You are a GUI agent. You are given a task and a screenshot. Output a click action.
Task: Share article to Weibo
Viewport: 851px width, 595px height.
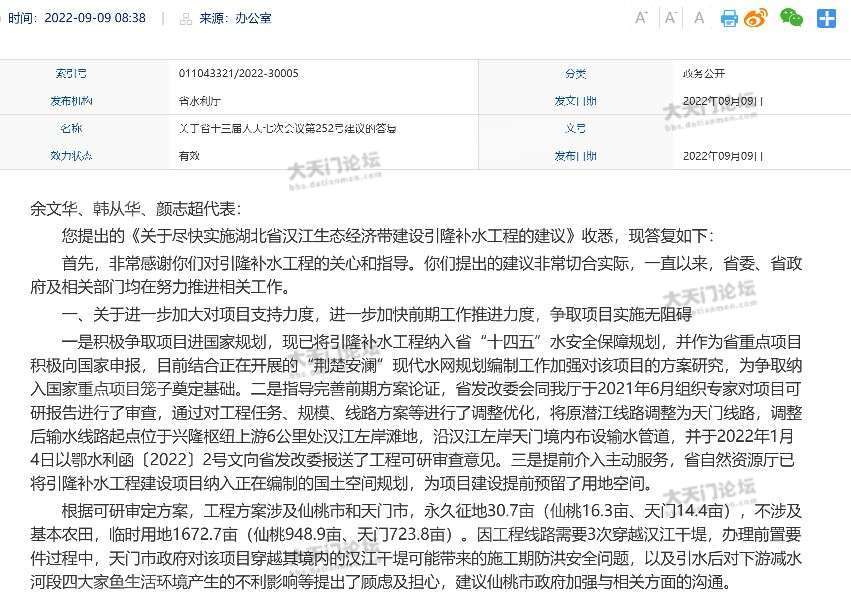[x=757, y=18]
